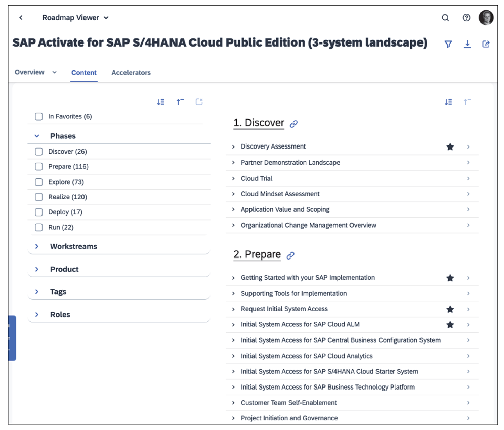Check the Realize (120) phase checkbox
The image size is (504, 430).
point(39,197)
